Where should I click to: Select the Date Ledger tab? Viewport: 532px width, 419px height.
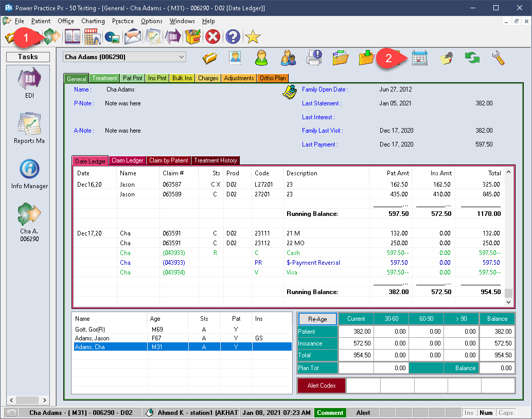click(90, 161)
